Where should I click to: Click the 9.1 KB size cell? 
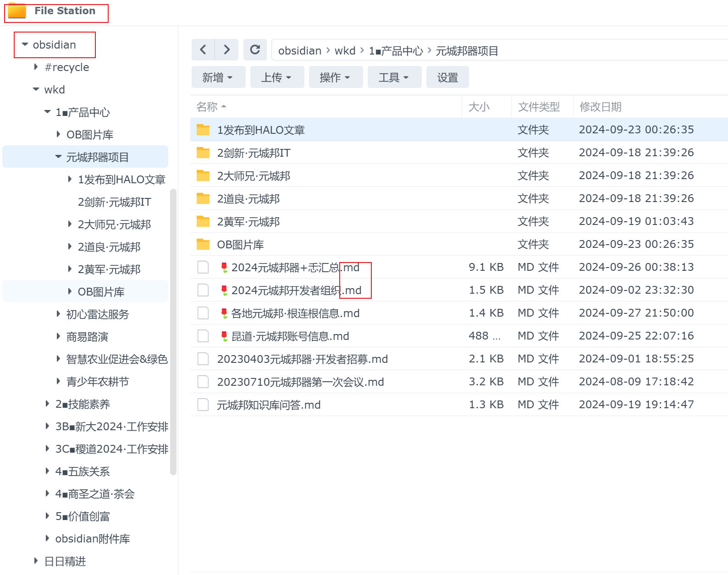(486, 267)
